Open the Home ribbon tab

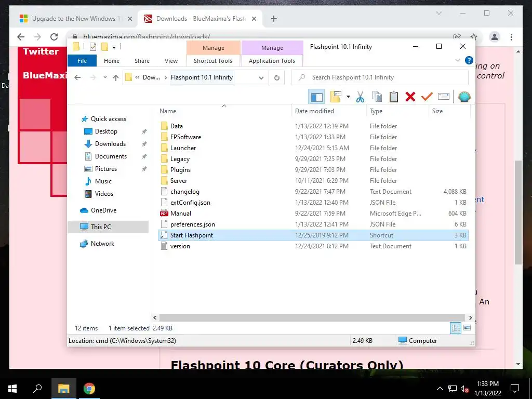point(112,61)
